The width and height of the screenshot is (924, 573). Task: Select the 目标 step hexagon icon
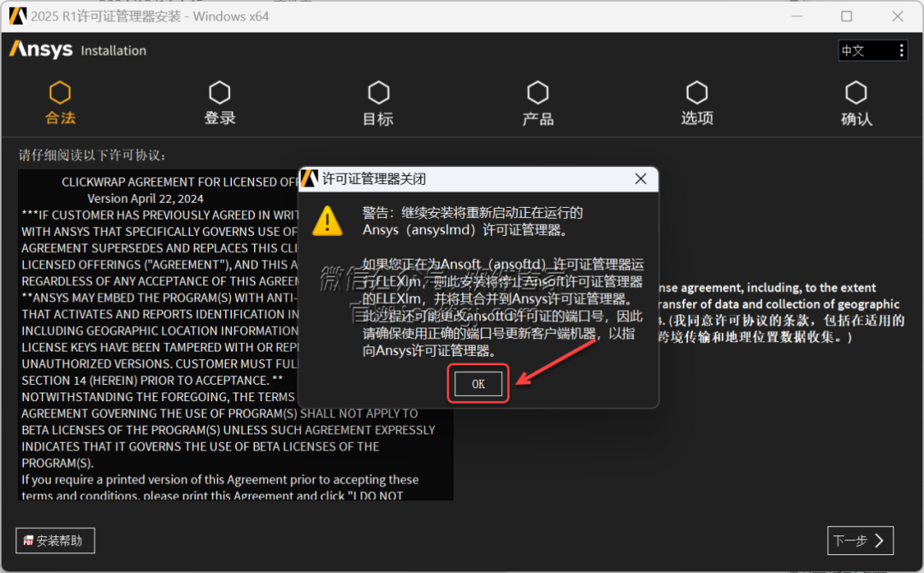click(378, 92)
